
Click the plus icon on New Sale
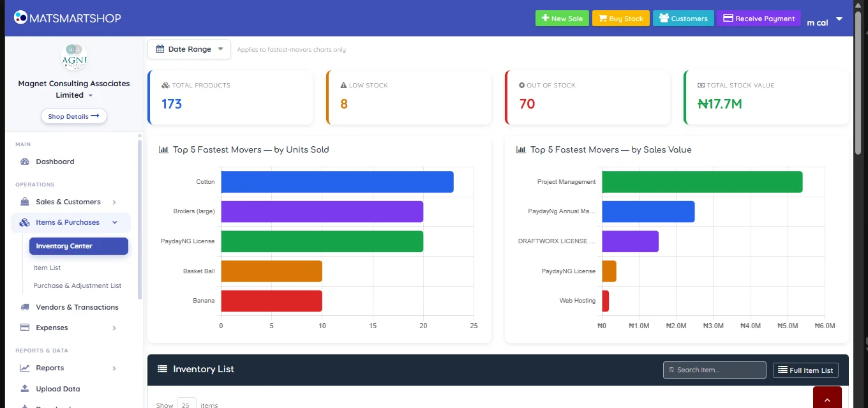[545, 19]
